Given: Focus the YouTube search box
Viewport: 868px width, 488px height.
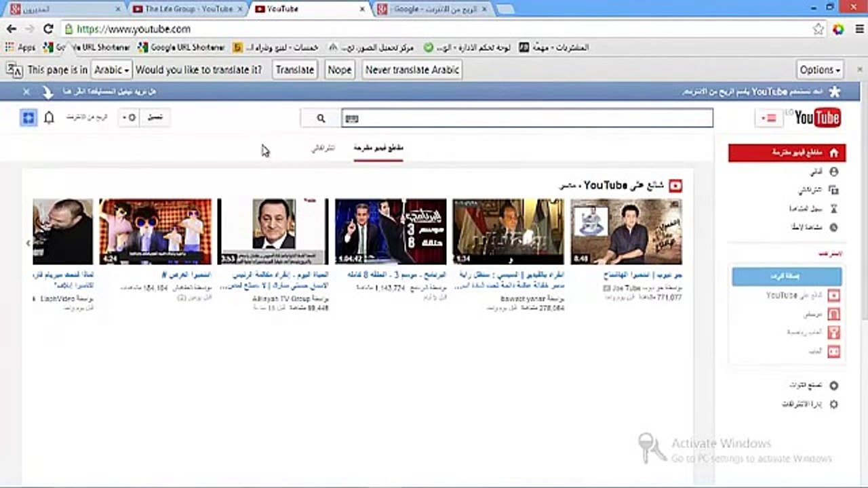Looking at the screenshot, I should (x=527, y=118).
